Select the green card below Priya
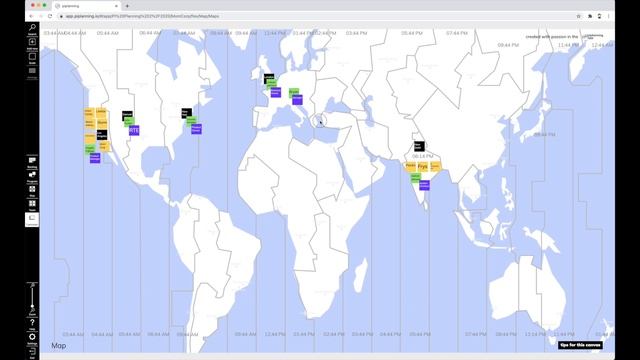This screenshot has height=360, width=640. [x=416, y=178]
